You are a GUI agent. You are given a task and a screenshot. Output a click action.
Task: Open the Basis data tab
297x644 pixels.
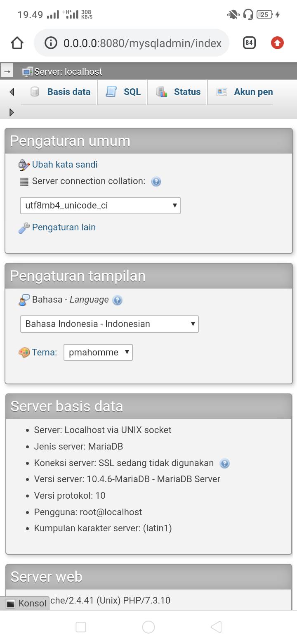61,92
